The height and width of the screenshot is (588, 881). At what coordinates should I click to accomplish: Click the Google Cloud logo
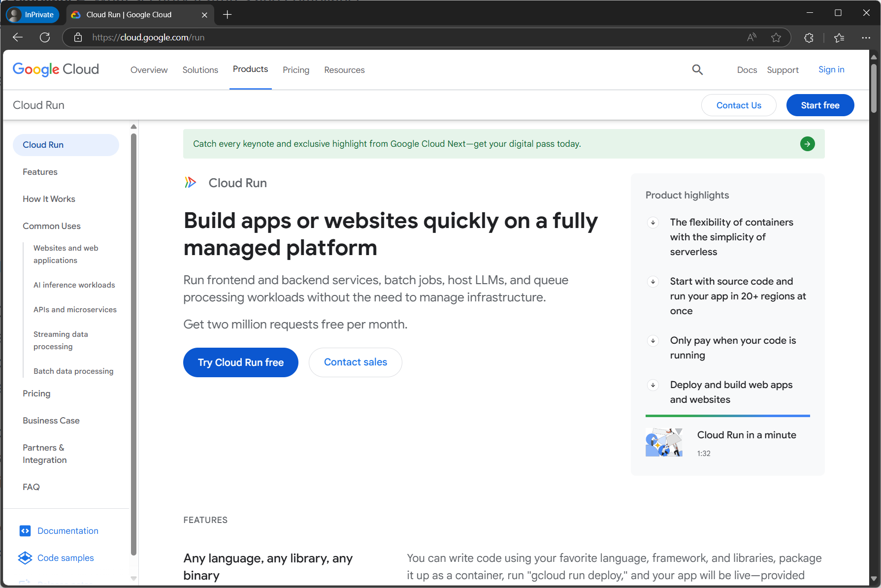click(55, 69)
